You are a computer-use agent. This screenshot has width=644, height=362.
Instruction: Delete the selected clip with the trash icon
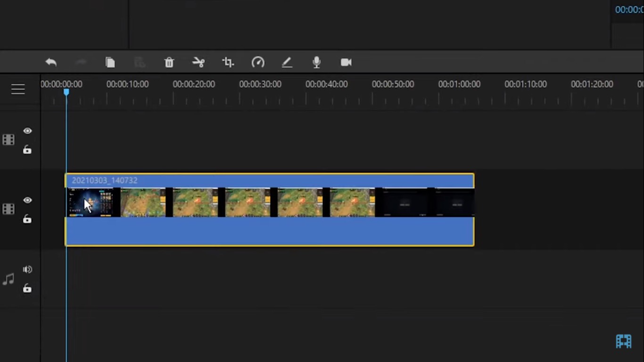point(169,62)
